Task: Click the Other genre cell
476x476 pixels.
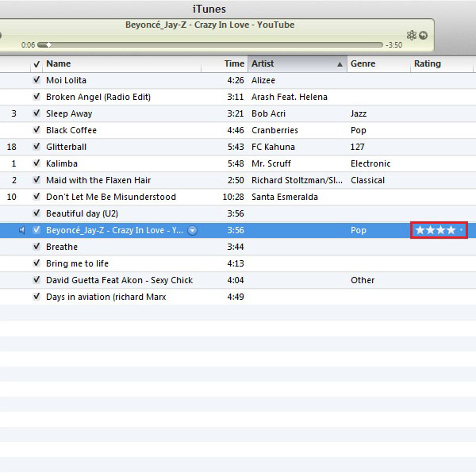Action: (x=363, y=280)
